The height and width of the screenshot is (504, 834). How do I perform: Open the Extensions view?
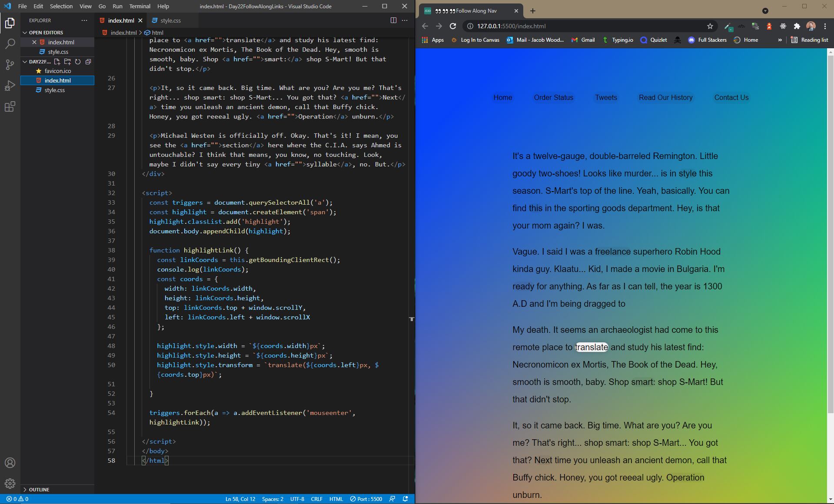pos(10,106)
